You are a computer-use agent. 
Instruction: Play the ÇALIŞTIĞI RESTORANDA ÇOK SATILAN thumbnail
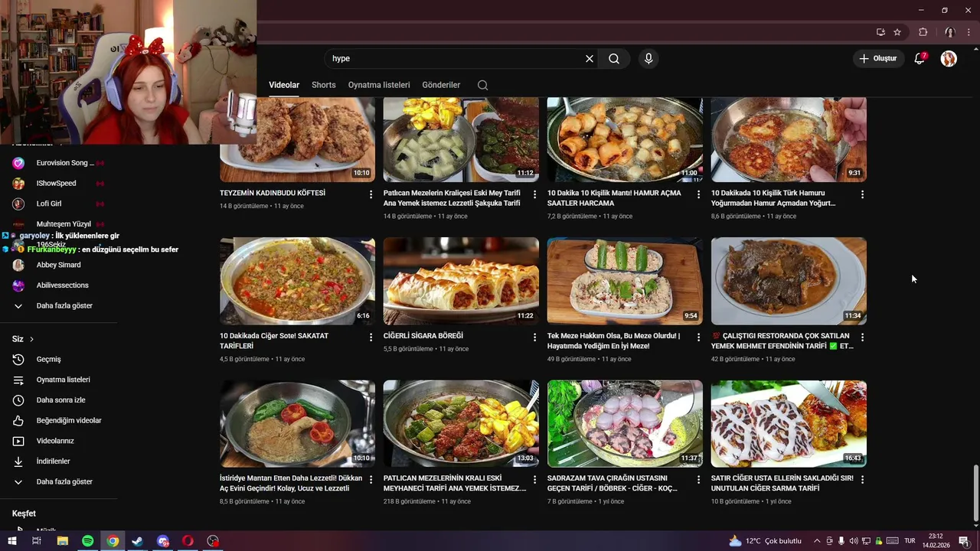[x=789, y=281]
